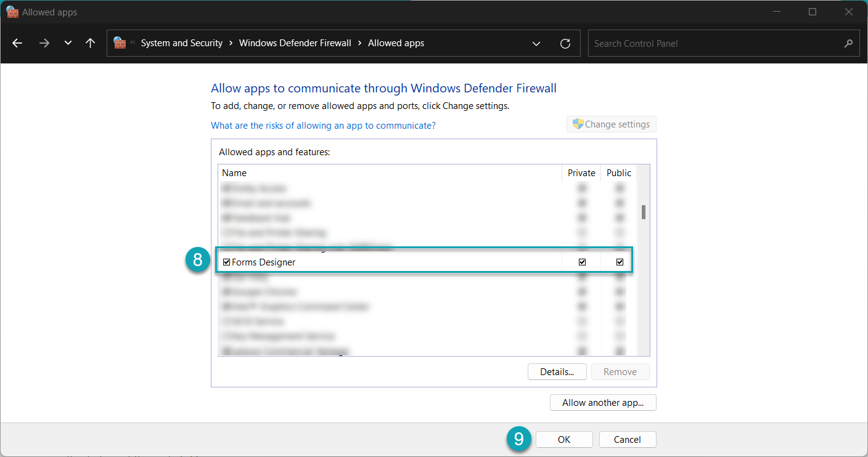Expand chevron after Windows Defender Firewall

359,43
